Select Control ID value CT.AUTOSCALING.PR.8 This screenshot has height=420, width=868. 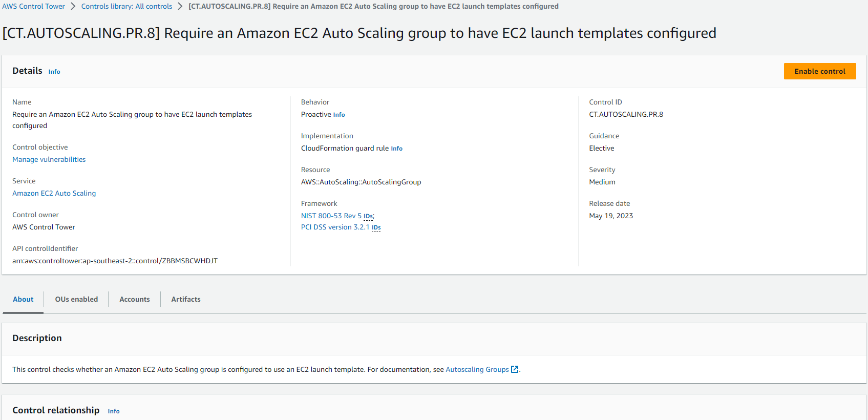pyautogui.click(x=626, y=114)
